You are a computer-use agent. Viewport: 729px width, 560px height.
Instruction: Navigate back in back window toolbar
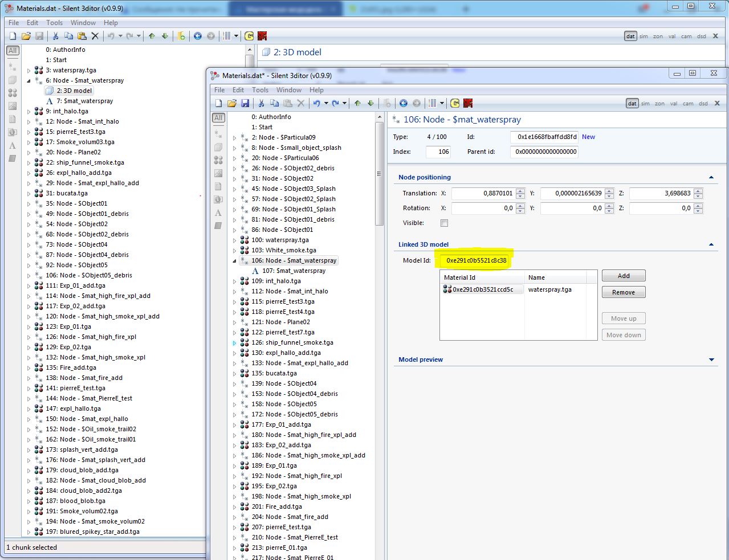[197, 36]
